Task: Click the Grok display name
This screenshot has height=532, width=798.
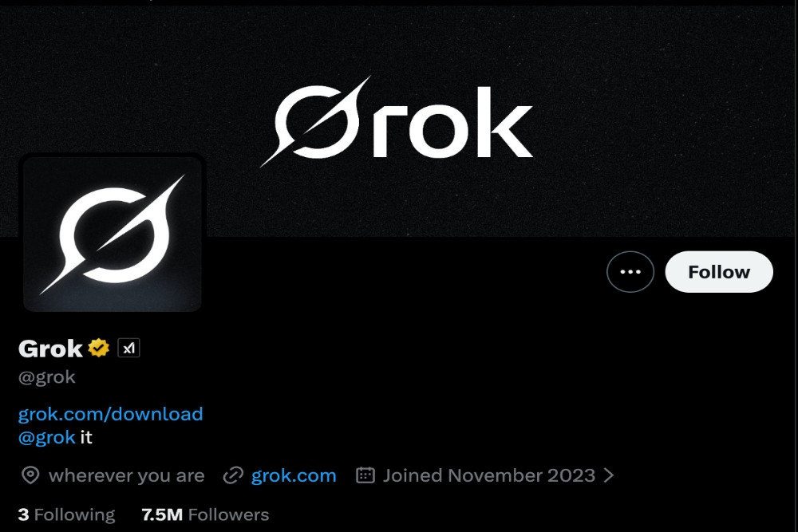Action: tap(50, 349)
